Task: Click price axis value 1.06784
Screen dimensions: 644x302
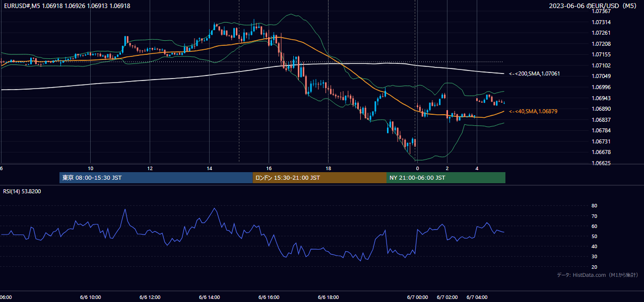Action: [601, 130]
